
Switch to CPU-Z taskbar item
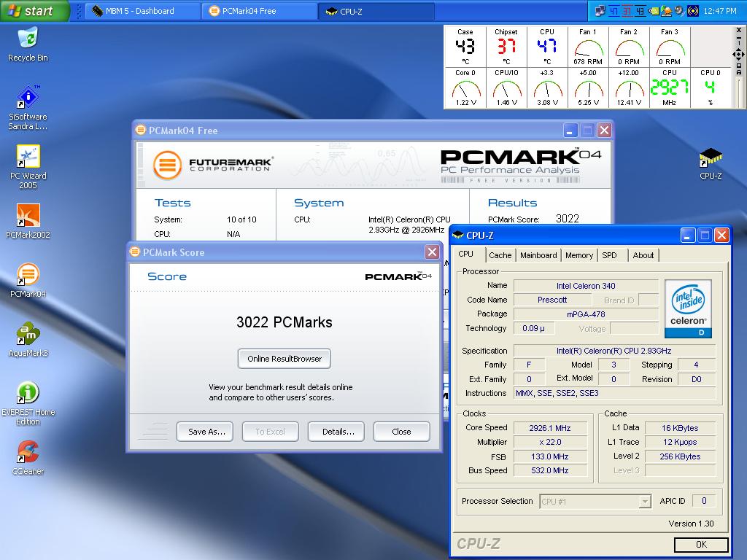coord(377,11)
